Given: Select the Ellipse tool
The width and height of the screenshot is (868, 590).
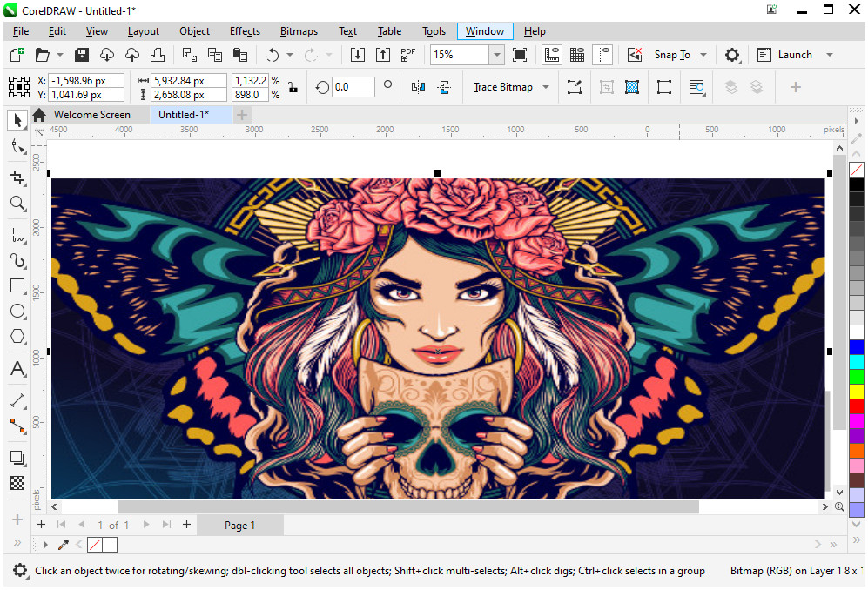Looking at the screenshot, I should [x=17, y=311].
